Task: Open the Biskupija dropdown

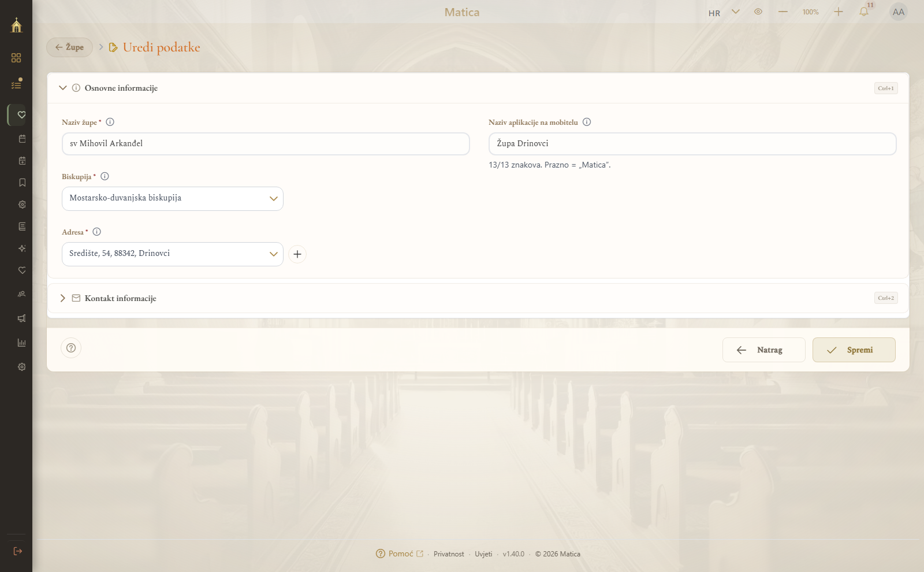Action: [x=173, y=199]
